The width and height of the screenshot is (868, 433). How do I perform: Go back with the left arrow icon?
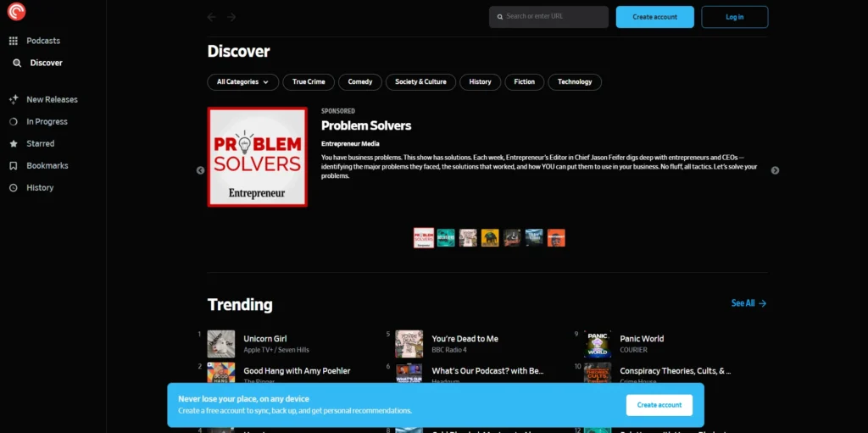[x=211, y=17]
